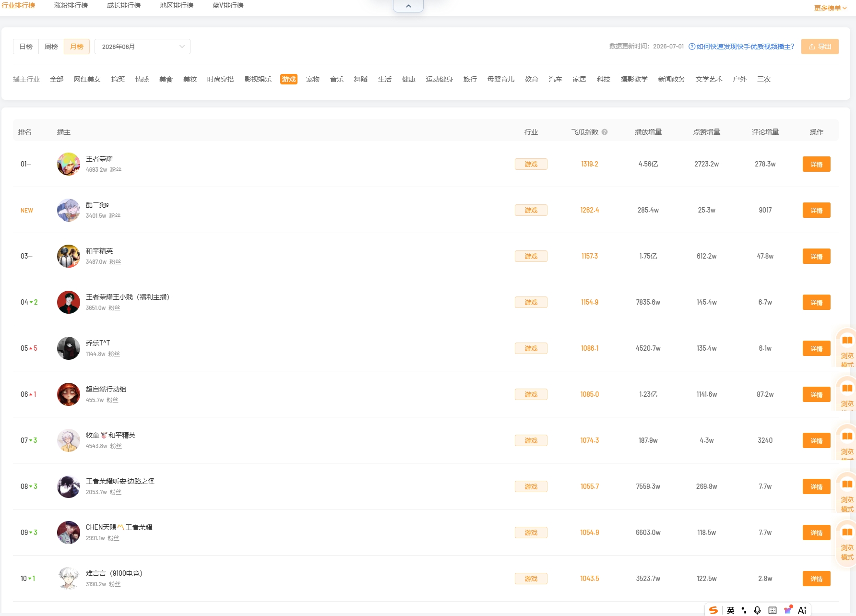Open 详情 for CHEN天赐
The width and height of the screenshot is (856, 616).
817,533
